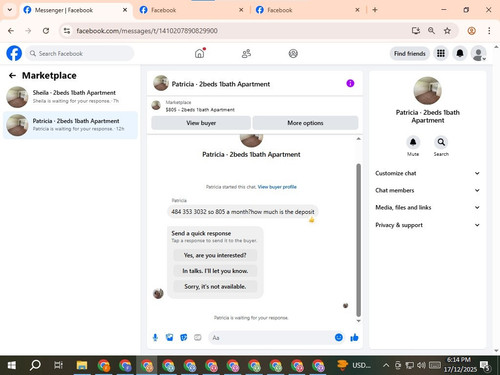Switch to the third Facebook tab

308,10
